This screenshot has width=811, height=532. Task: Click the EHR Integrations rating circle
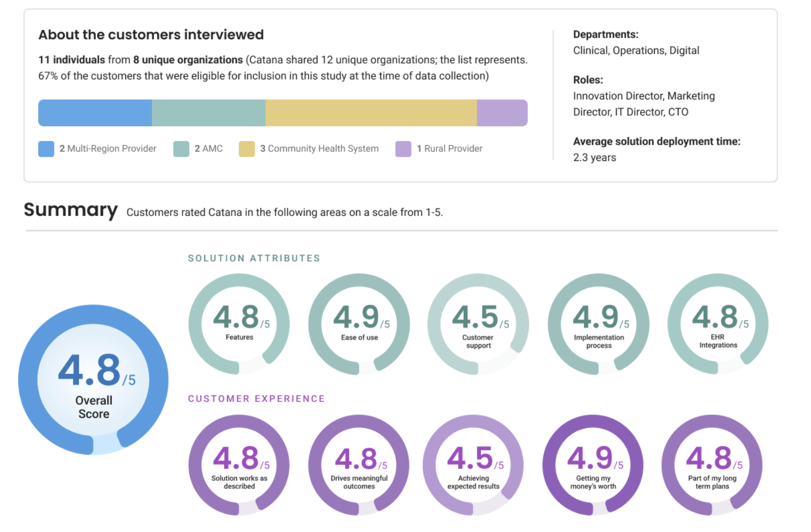pyautogui.click(x=717, y=324)
